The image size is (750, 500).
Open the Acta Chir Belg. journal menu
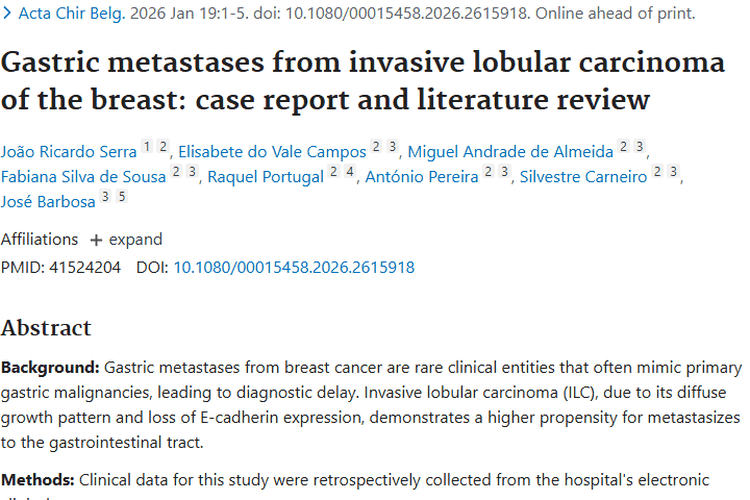point(71,15)
